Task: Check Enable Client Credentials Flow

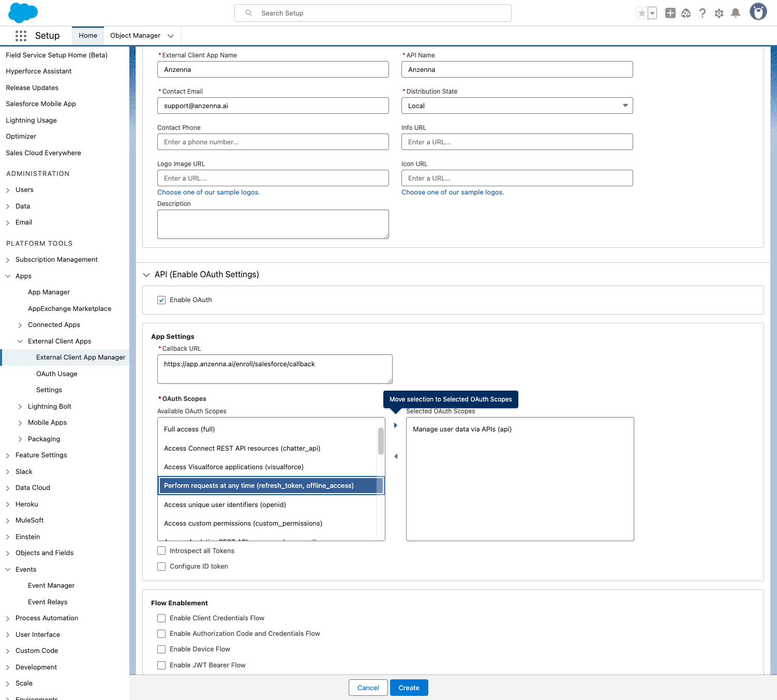Action: click(161, 618)
